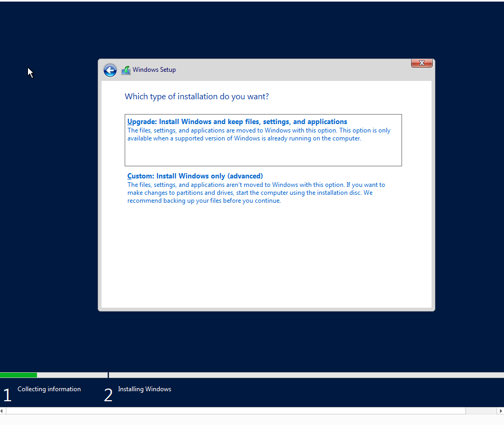Click the Custom option description paragraph
This screenshot has height=425, width=504.
click(256, 193)
